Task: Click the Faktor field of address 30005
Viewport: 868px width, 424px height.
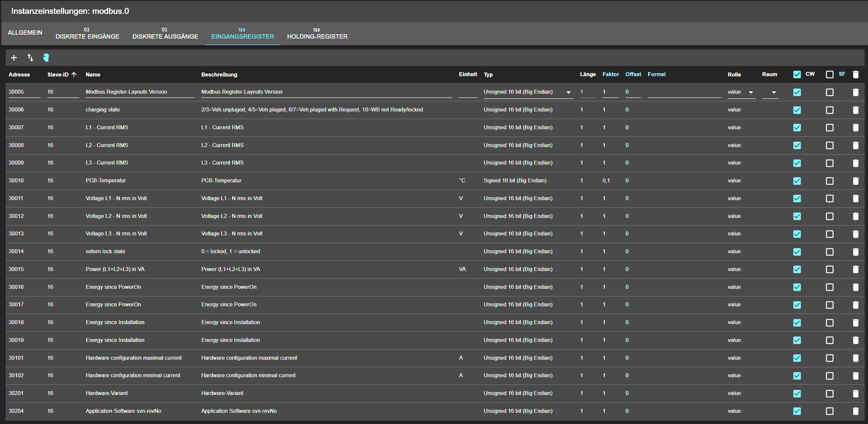Action: point(610,92)
